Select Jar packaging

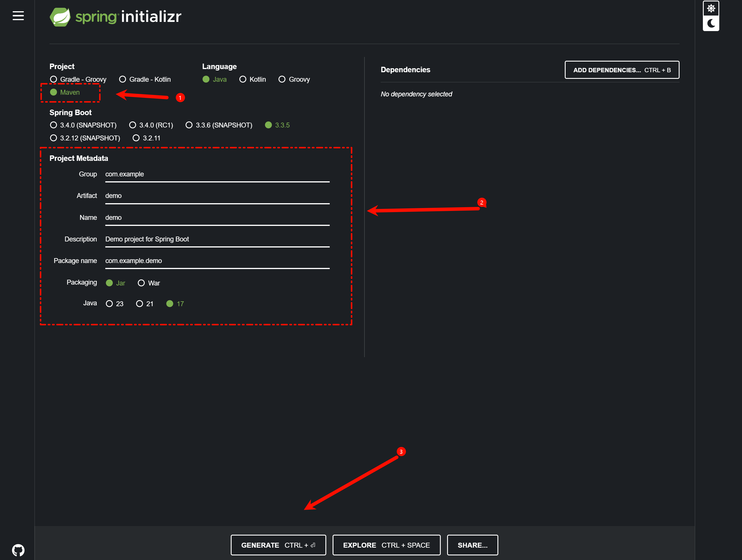[115, 283]
